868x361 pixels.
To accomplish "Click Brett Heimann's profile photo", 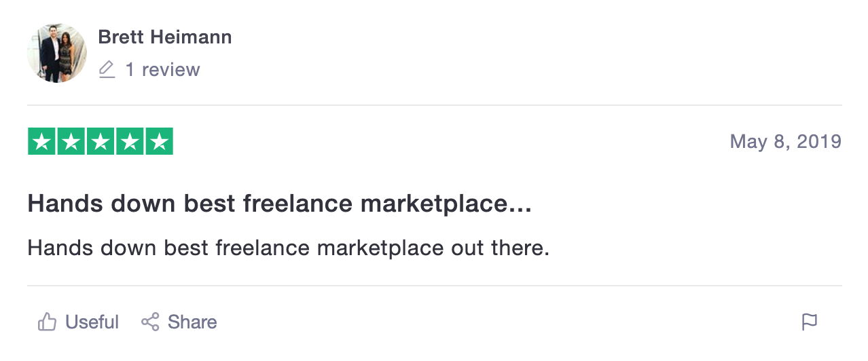I will (57, 53).
